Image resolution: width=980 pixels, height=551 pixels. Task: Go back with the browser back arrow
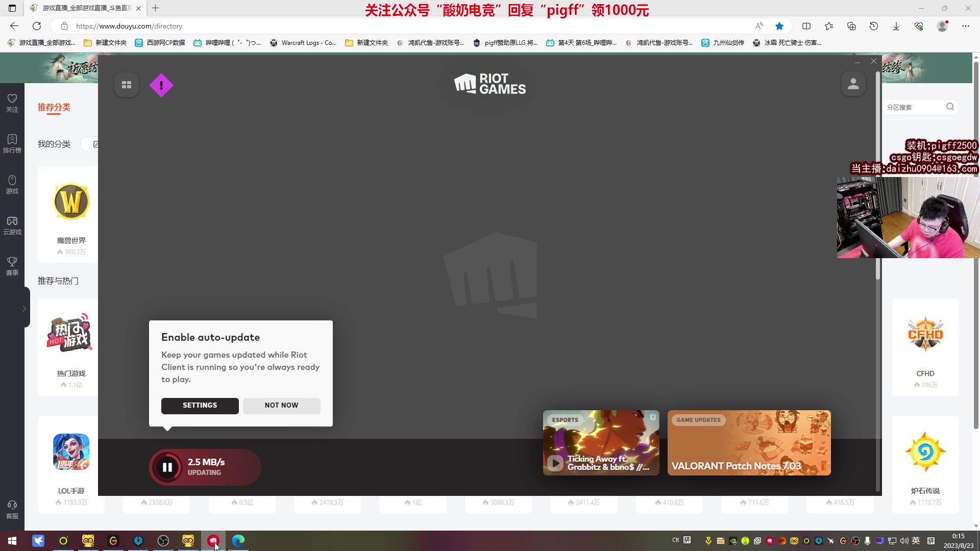click(x=14, y=26)
